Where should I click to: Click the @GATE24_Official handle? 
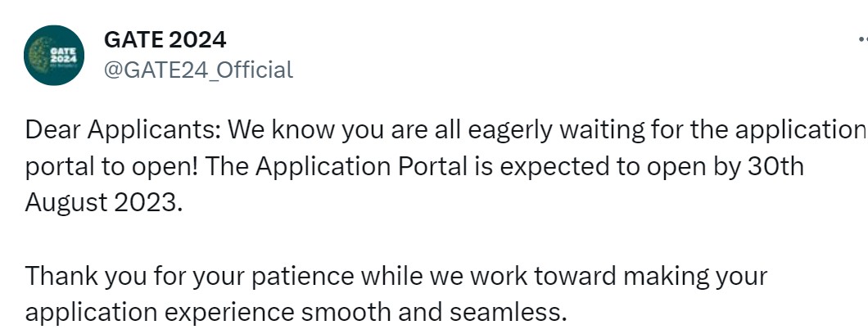(x=197, y=70)
